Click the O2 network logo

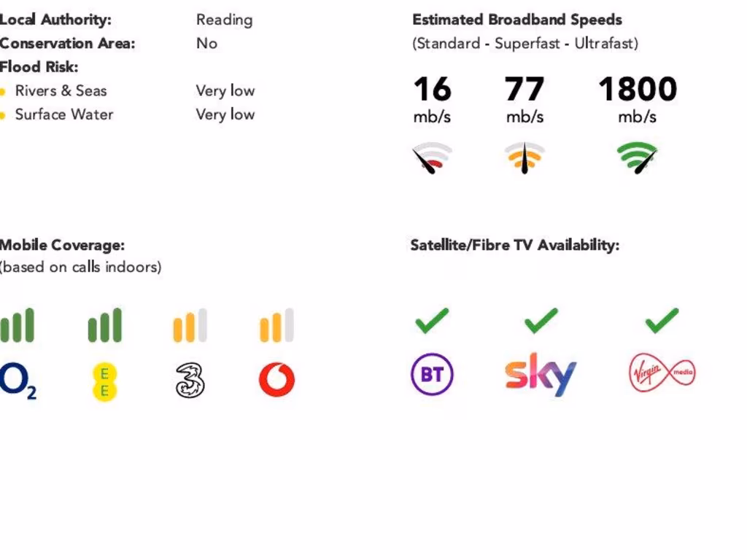18,381
